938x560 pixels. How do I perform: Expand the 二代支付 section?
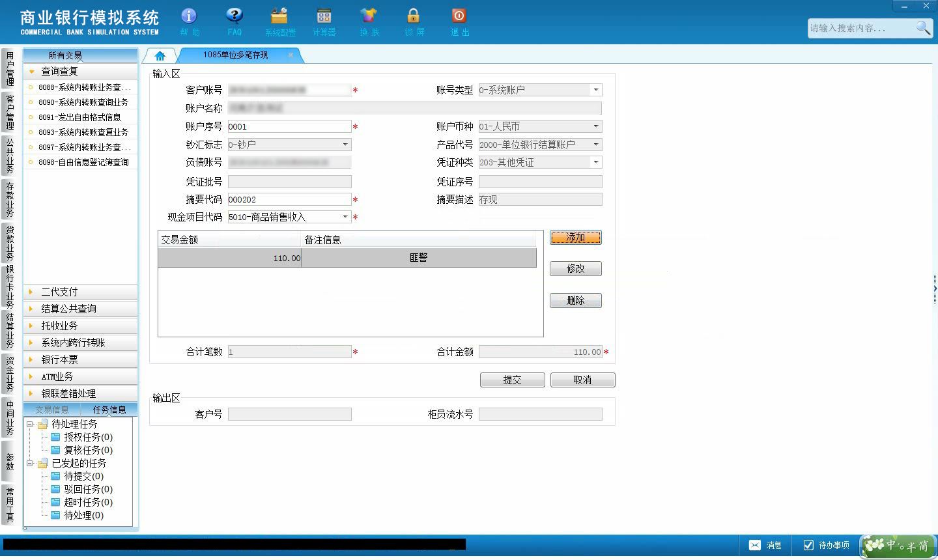click(x=81, y=292)
